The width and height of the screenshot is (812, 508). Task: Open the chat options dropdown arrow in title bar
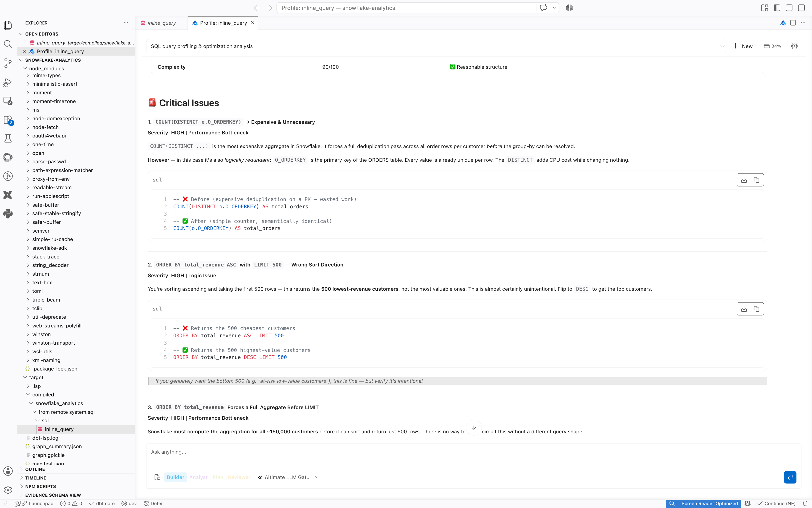(x=554, y=8)
